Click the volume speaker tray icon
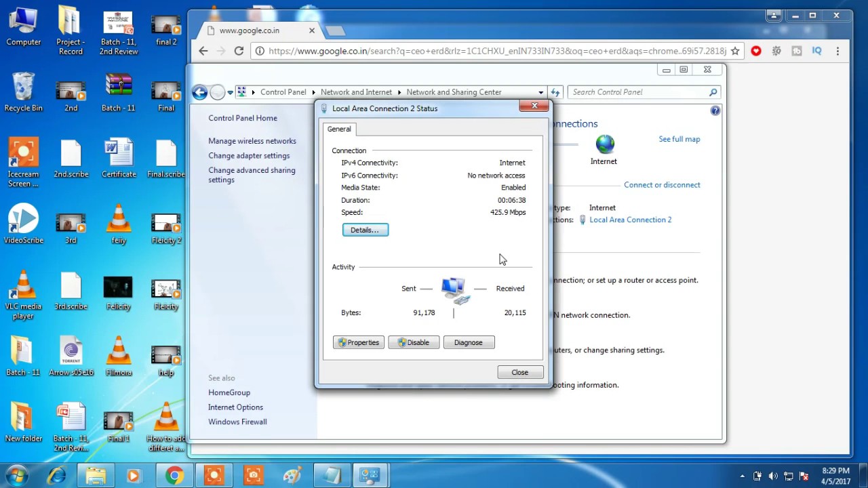Image resolution: width=868 pixels, height=488 pixels. click(773, 476)
